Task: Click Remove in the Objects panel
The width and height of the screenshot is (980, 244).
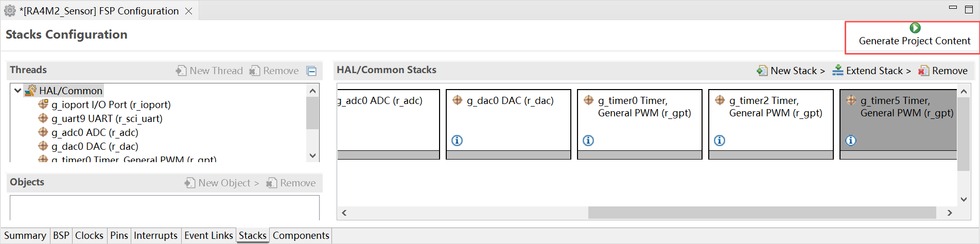Action: 291,183
